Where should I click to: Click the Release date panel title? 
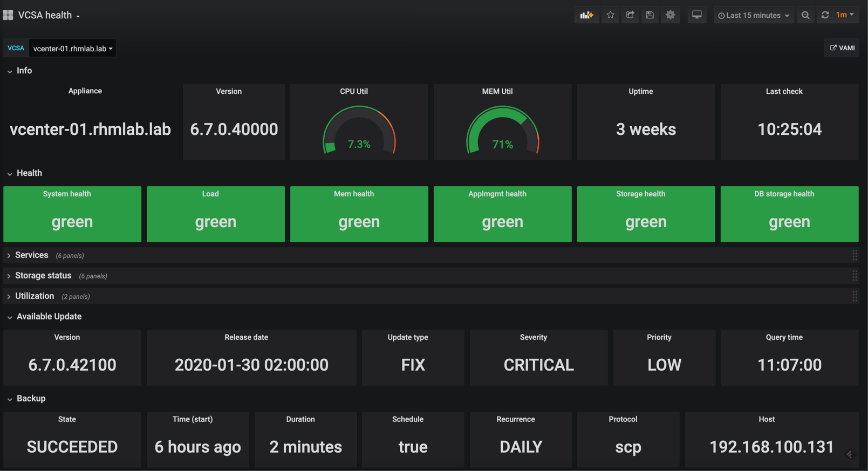coord(247,337)
